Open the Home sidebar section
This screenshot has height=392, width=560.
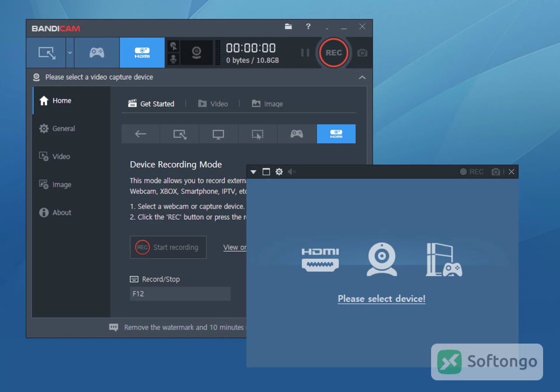pyautogui.click(x=71, y=100)
